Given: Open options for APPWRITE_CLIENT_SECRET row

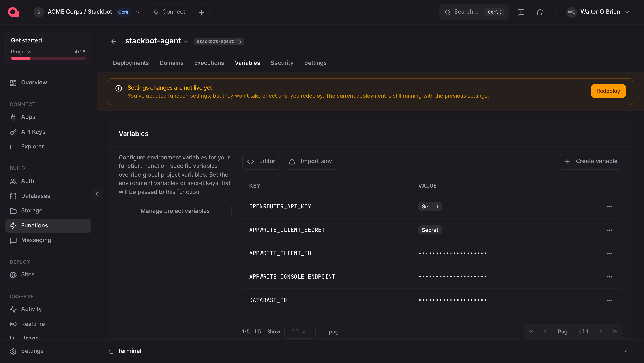Looking at the screenshot, I should coord(609,230).
